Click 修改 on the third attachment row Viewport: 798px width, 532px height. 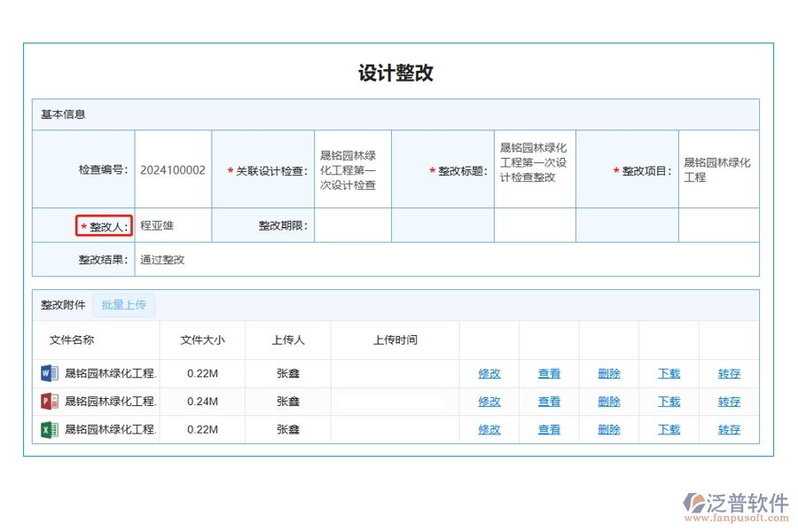coord(489,430)
